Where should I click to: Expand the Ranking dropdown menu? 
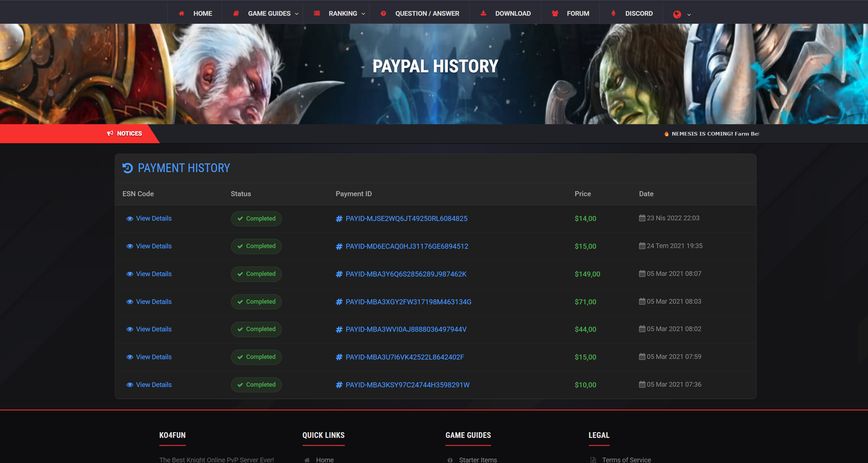343,13
